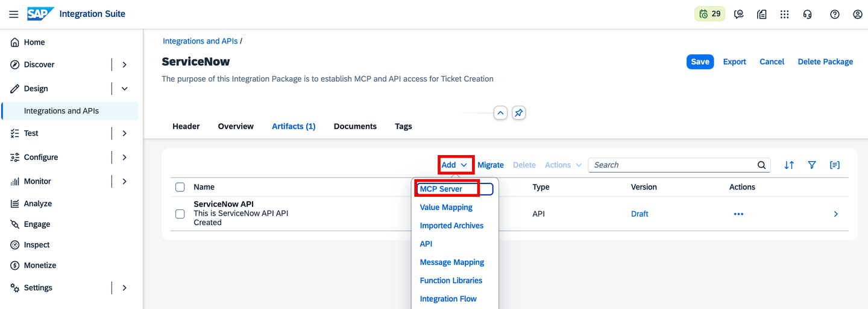Click the Actions dropdown in toolbar
Screen dimensions: 868x309
[564, 165]
